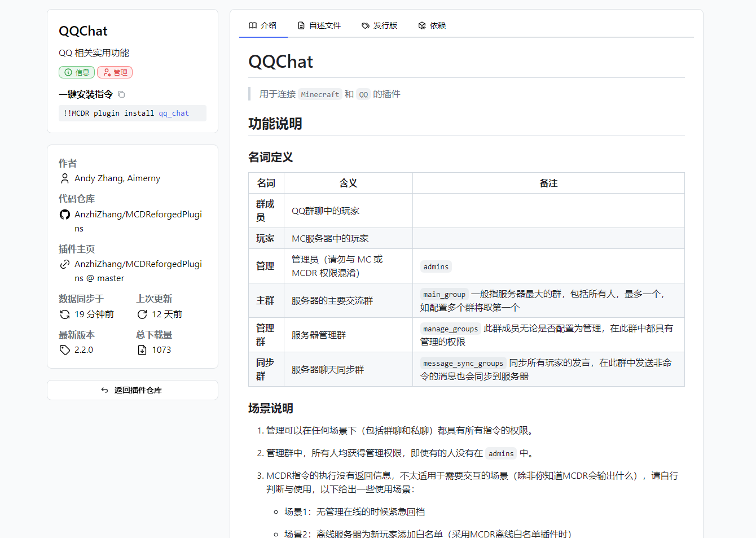Open the code repository AnzhiZhang/MCDReforgedPlugins link
Image resolution: width=756 pixels, height=538 pixels.
click(x=138, y=221)
